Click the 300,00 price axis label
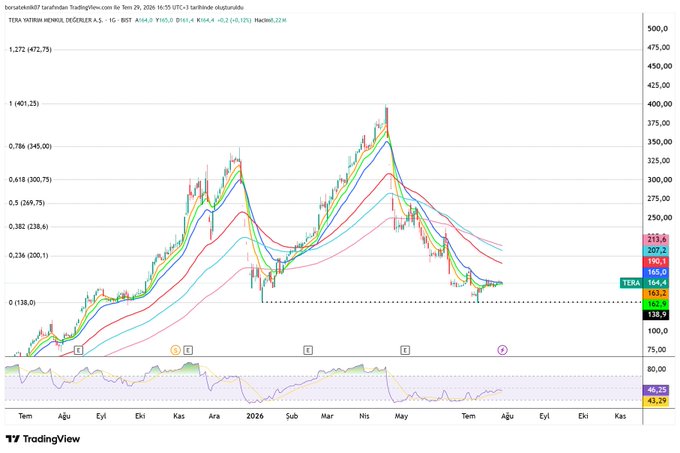 (x=659, y=180)
